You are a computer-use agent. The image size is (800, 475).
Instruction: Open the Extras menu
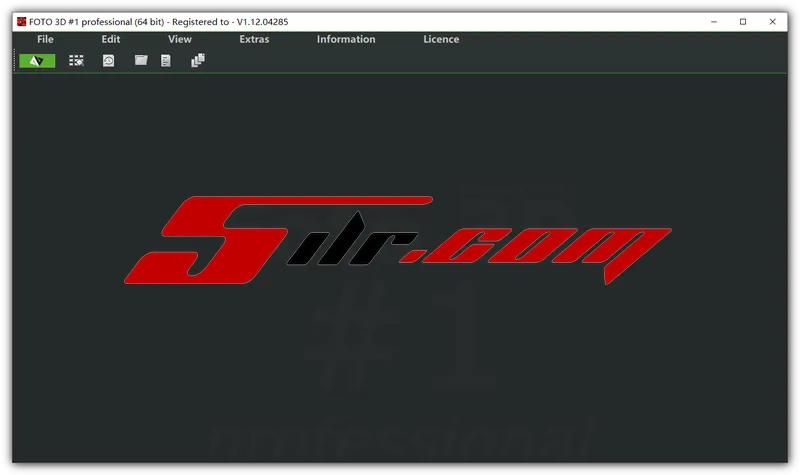tap(254, 39)
